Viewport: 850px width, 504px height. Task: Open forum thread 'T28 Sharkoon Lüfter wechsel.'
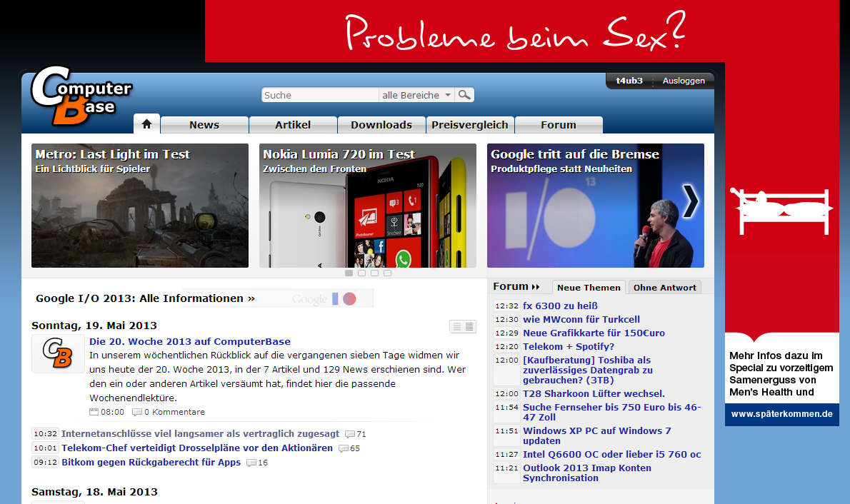pos(594,393)
